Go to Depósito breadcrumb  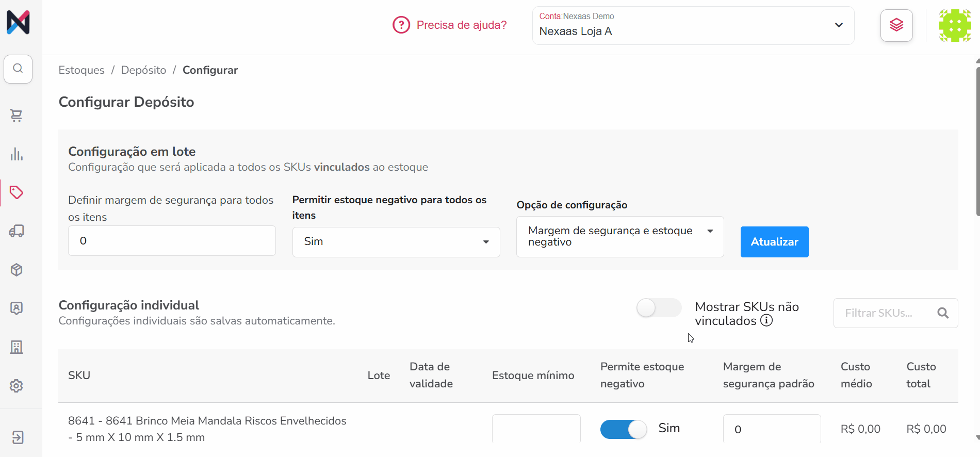click(143, 70)
